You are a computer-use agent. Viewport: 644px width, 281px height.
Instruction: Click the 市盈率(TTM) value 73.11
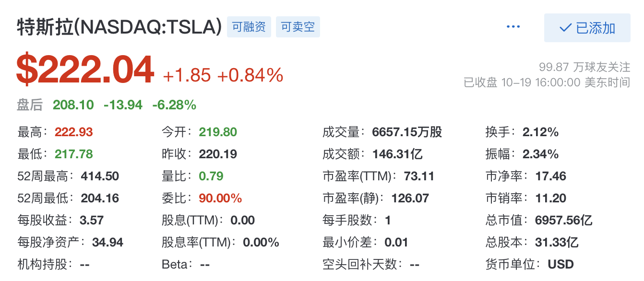pos(419,176)
